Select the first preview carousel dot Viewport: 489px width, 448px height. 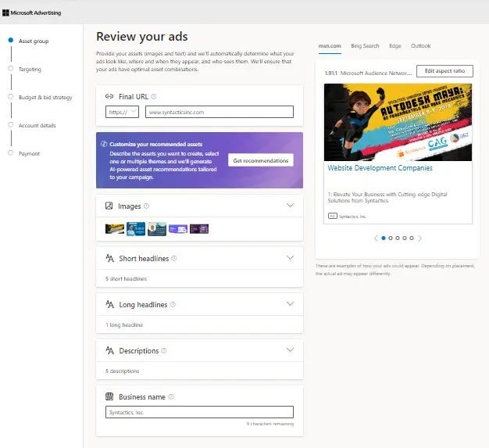click(384, 238)
